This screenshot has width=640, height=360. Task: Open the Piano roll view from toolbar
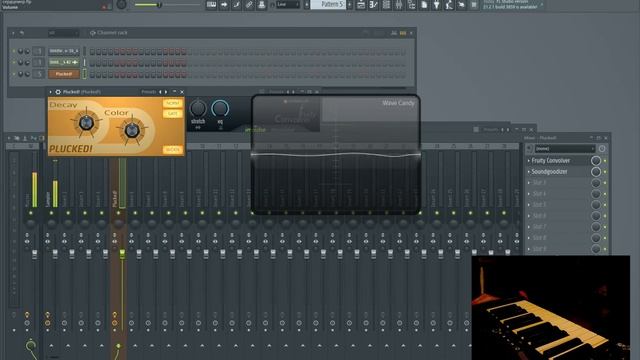(x=373, y=5)
